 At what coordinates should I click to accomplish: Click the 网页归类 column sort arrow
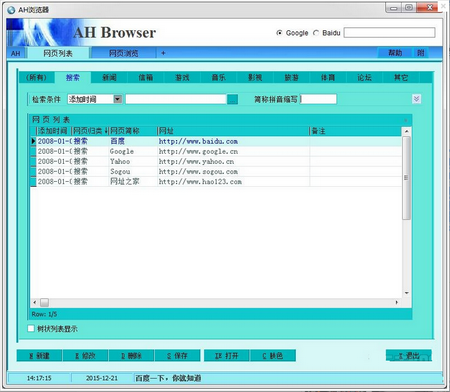106,131
